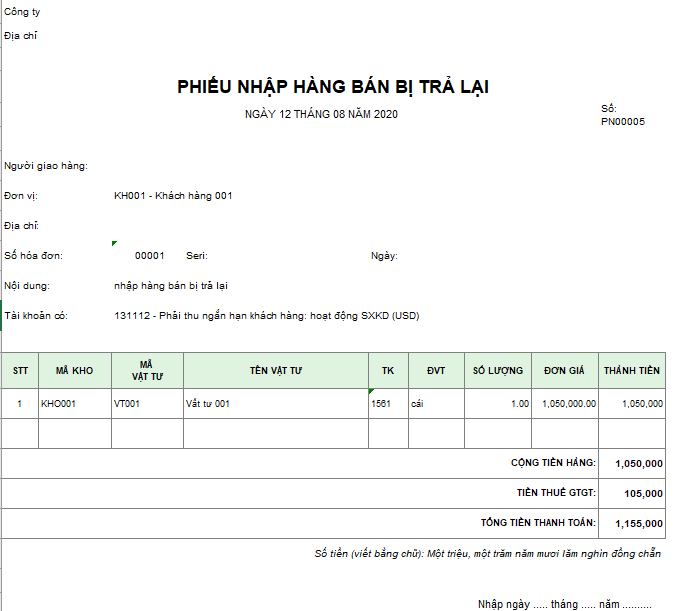This screenshot has height=611, width=675.
Task: Select the credit account 131112 cell
Action: (267, 316)
